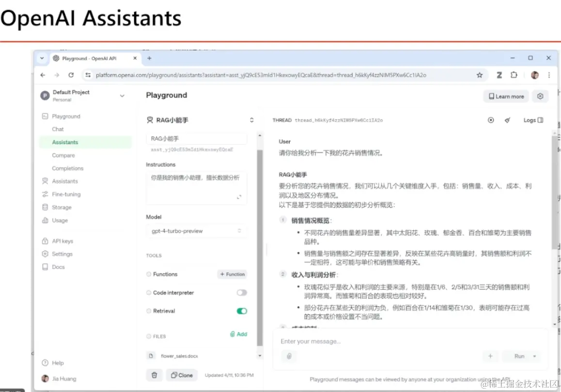Screen dimensions: 561x392
Task: Click the info icon next to Retrieval
Action: [x=149, y=311]
